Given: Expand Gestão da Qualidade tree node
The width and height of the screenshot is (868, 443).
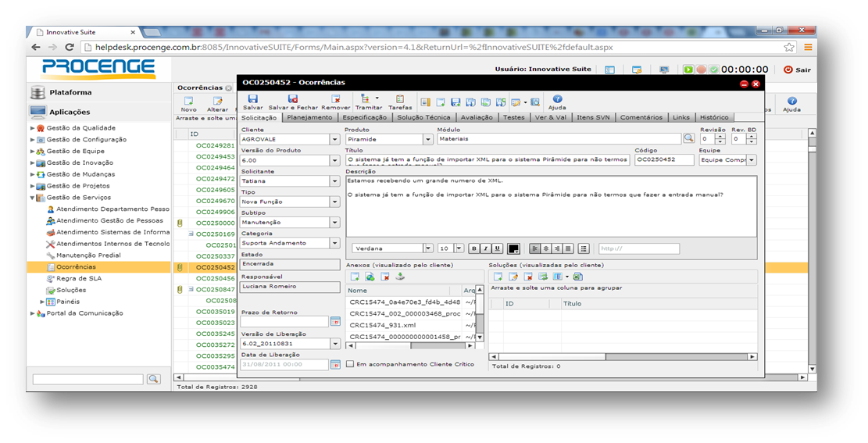Looking at the screenshot, I should pyautogui.click(x=32, y=128).
